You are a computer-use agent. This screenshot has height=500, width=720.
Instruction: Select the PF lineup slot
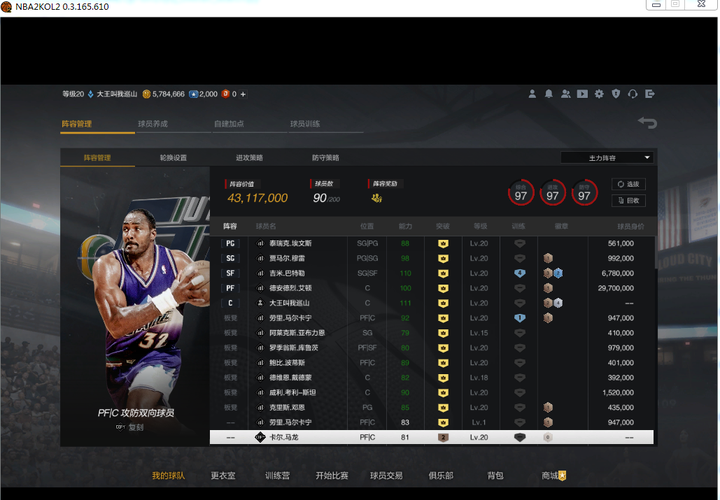coord(230,288)
